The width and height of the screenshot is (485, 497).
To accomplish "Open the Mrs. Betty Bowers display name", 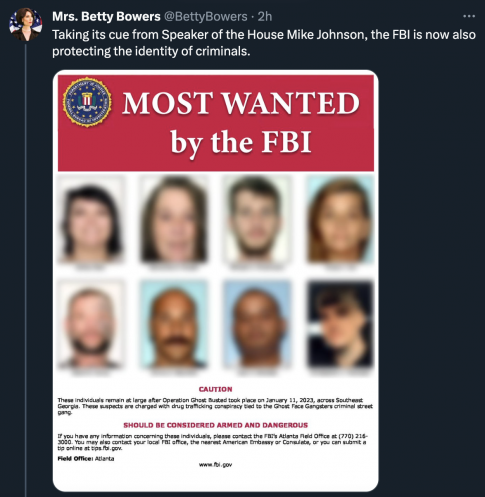I will click(x=106, y=16).
